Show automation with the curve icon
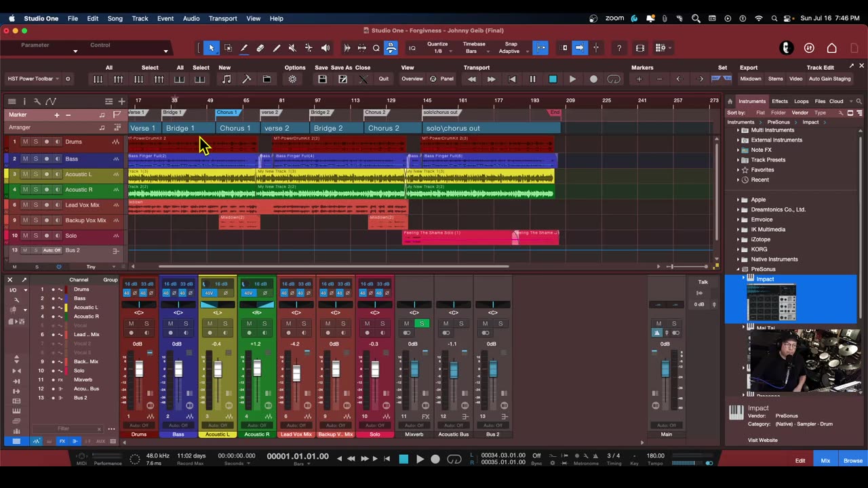This screenshot has height=488, width=868. (x=50, y=101)
